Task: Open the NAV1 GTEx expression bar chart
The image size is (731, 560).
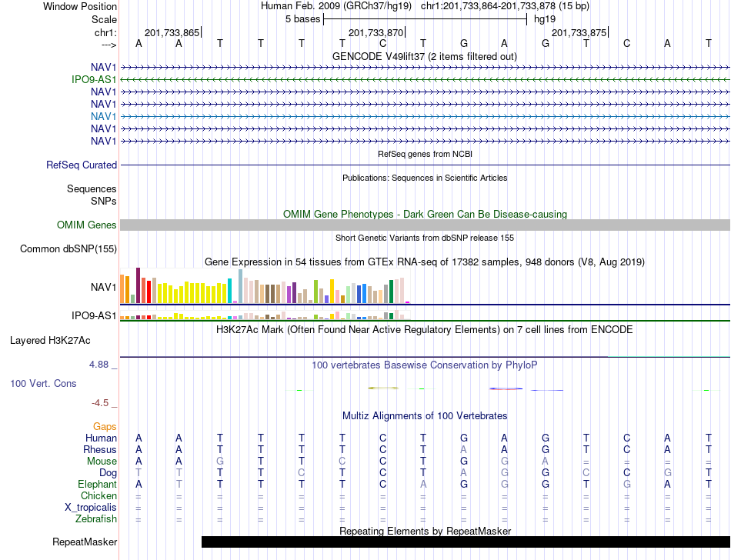Action: click(x=265, y=286)
